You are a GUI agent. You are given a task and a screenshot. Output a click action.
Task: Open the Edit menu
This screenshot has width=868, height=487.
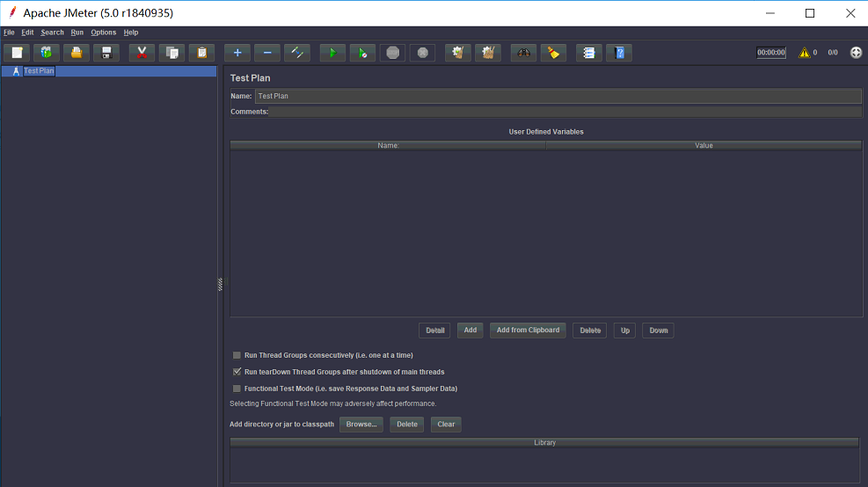[27, 33]
